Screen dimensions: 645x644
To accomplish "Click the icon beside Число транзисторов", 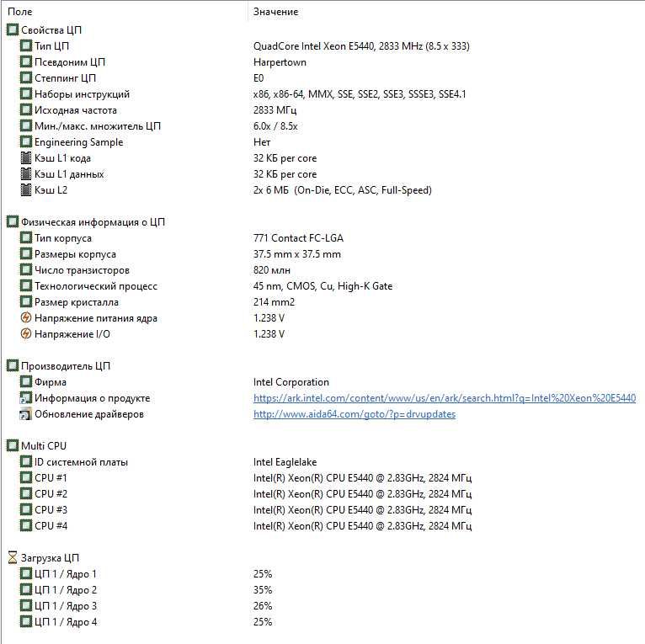I will 25,269.
